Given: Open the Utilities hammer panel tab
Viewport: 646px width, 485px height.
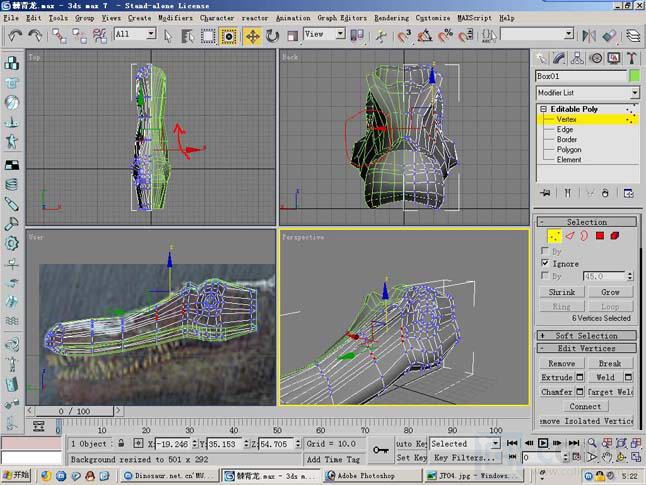Looking at the screenshot, I should (632, 58).
